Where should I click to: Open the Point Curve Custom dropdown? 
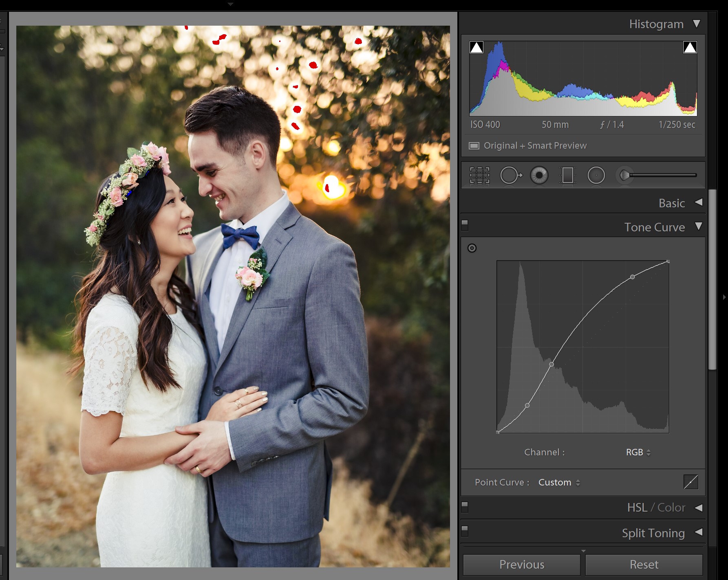(x=559, y=482)
